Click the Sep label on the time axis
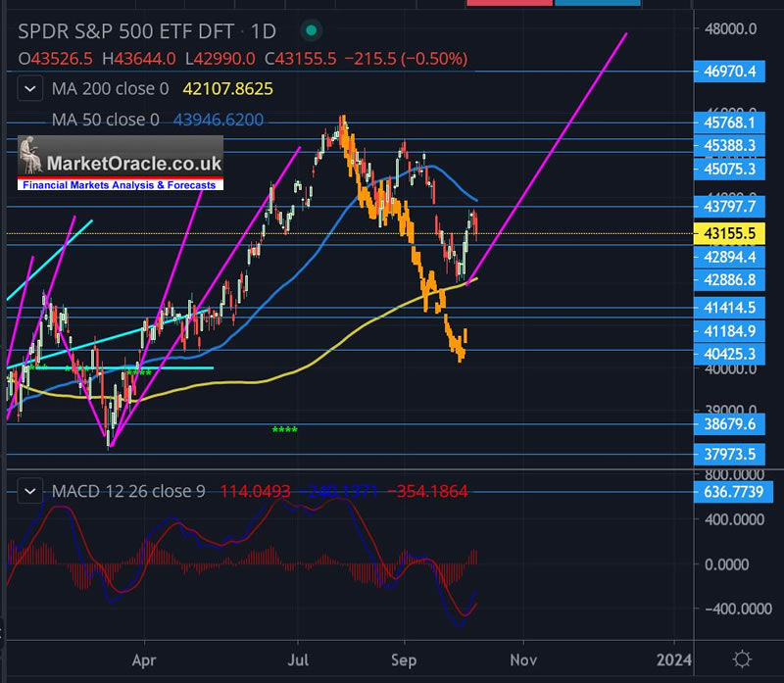 coord(404,660)
